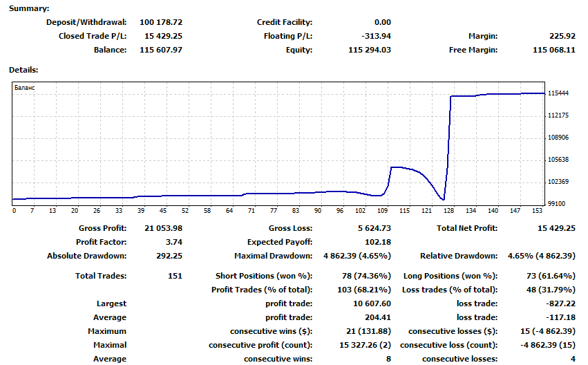Click the Maximal row label

110,345
